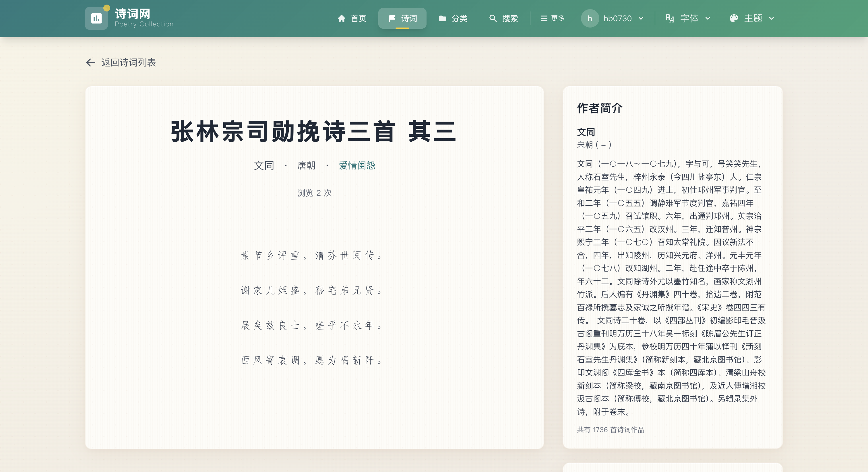Go to the 首页 menu item

358,18
